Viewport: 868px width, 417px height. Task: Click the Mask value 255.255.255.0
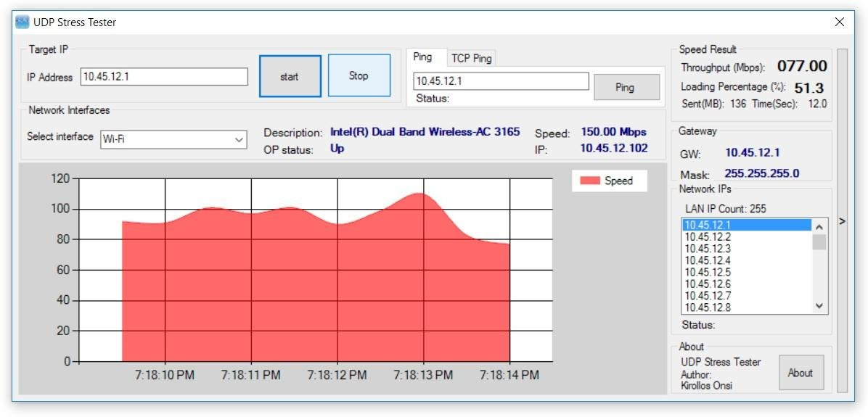762,173
